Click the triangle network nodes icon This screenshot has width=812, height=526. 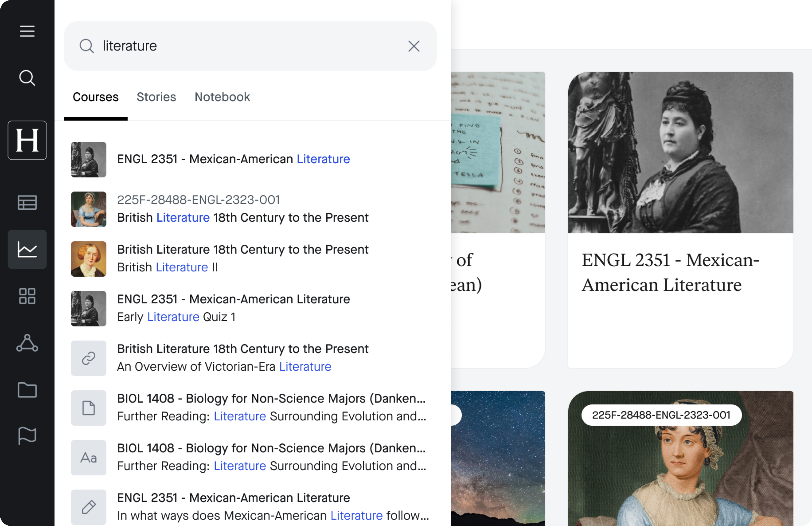(27, 343)
